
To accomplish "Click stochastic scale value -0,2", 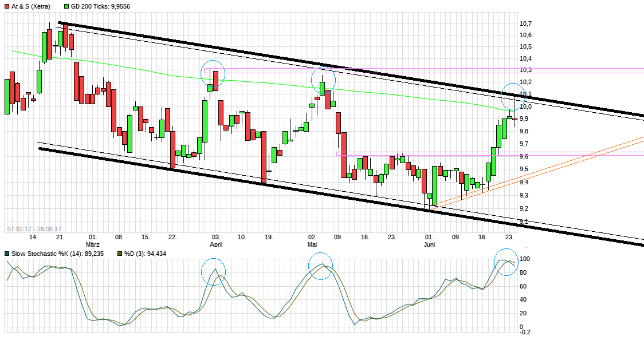I will tap(524, 332).
